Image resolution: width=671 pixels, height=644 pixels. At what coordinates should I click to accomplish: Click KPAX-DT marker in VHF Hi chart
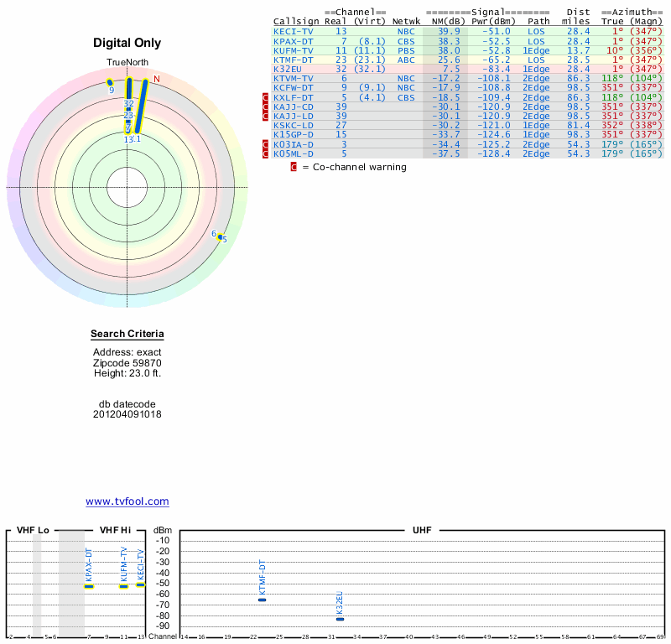[89, 585]
